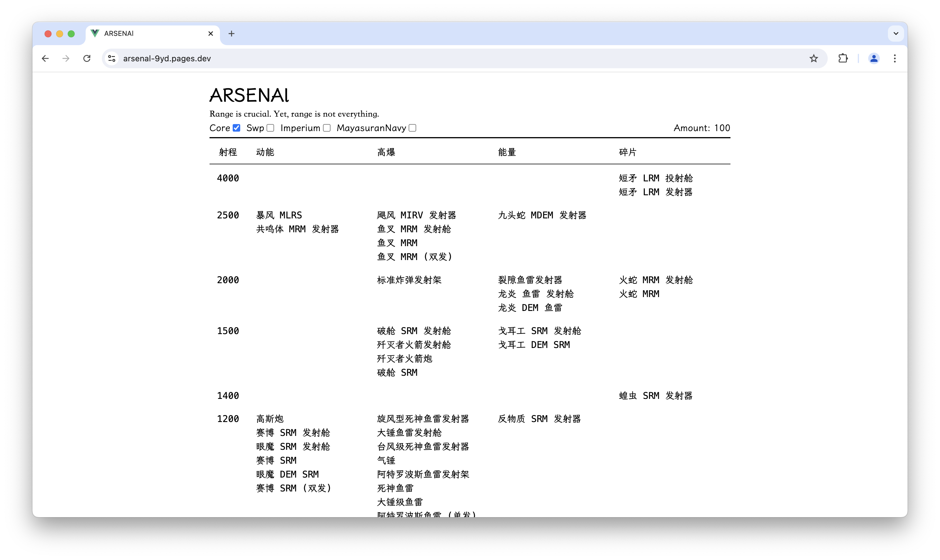The image size is (940, 560).
Task: Bookmark the page using the star icon
Action: click(x=814, y=58)
